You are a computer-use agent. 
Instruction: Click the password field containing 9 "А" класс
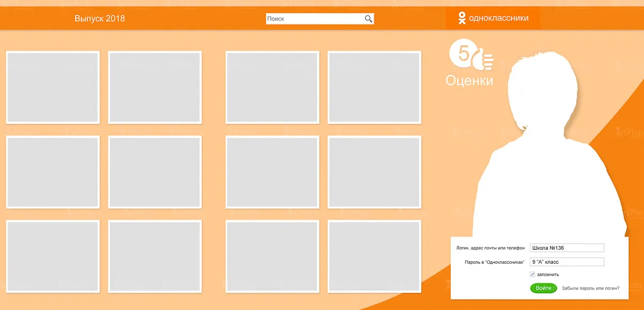point(567,262)
